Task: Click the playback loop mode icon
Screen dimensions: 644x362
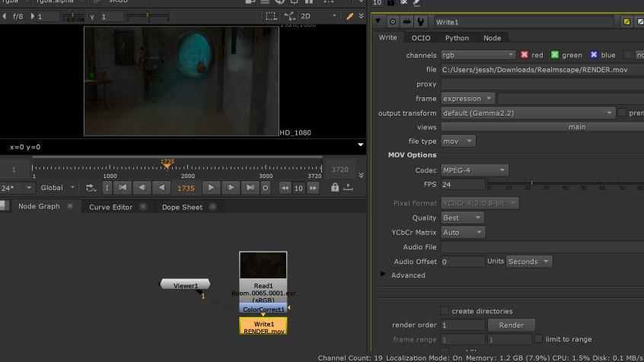Action: (x=91, y=188)
